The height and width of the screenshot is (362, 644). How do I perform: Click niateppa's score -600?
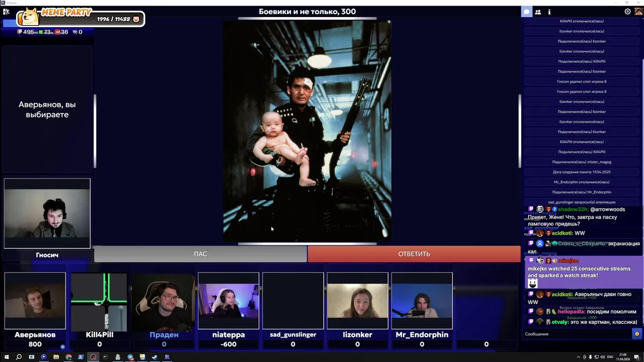pyautogui.click(x=228, y=344)
